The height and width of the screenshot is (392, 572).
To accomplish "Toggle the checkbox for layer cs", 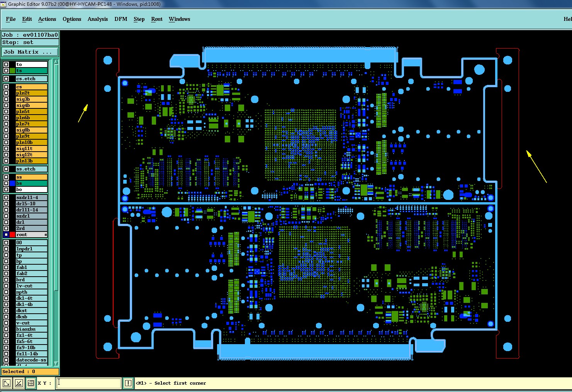I will click(x=6, y=87).
